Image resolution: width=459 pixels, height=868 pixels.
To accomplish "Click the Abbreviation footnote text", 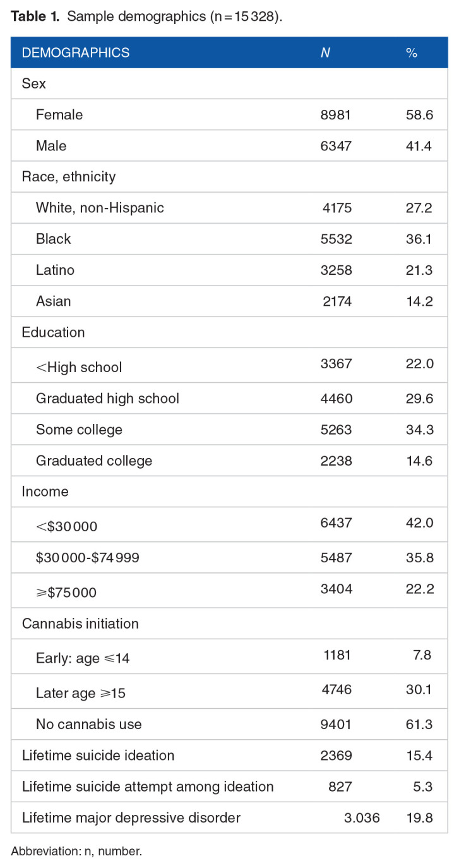I will pyautogui.click(x=76, y=852).
